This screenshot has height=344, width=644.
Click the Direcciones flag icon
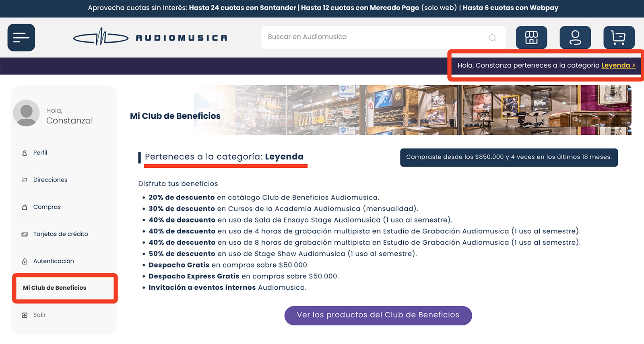[25, 180]
